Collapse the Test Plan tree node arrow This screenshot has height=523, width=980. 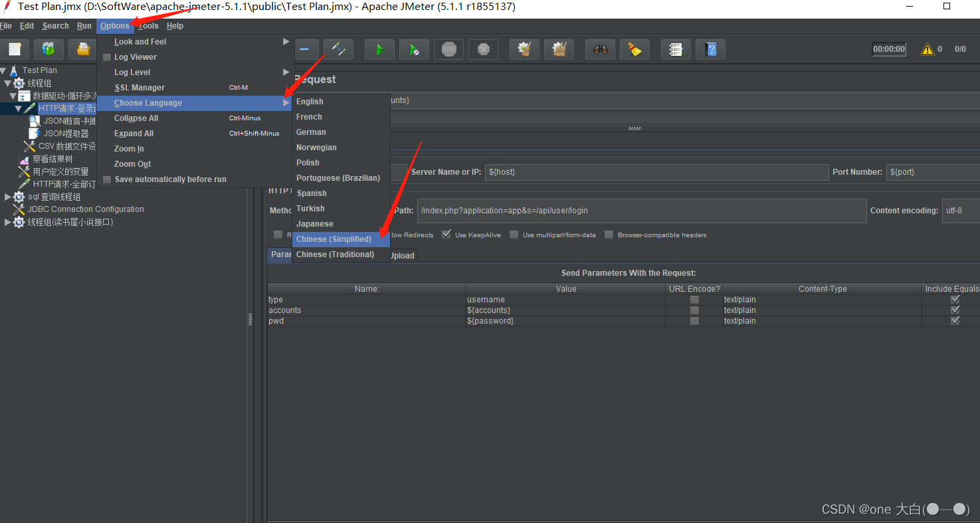pyautogui.click(x=3, y=70)
